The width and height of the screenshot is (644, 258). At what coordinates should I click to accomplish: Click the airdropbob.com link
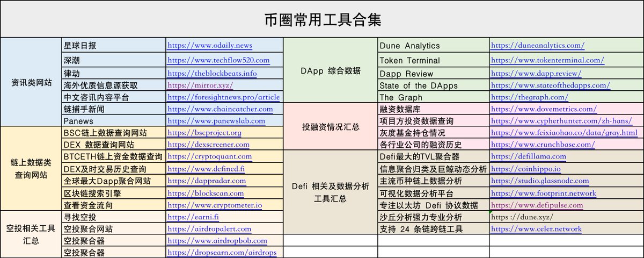click(x=217, y=241)
